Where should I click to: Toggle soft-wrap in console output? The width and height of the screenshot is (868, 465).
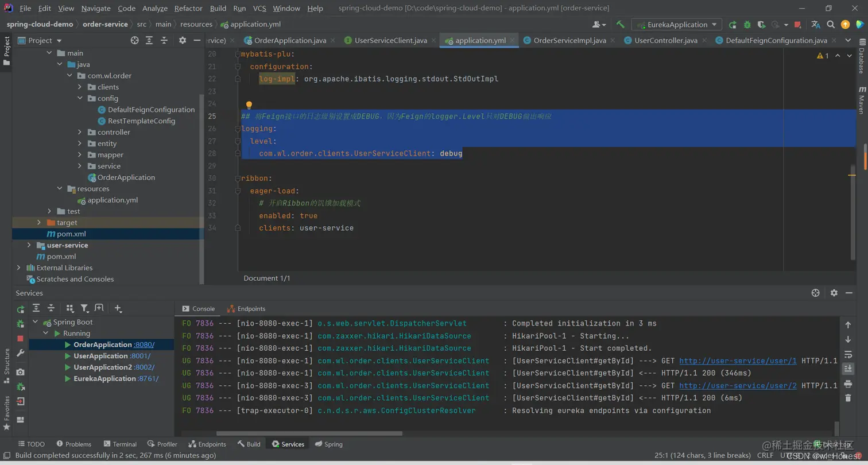pos(848,354)
